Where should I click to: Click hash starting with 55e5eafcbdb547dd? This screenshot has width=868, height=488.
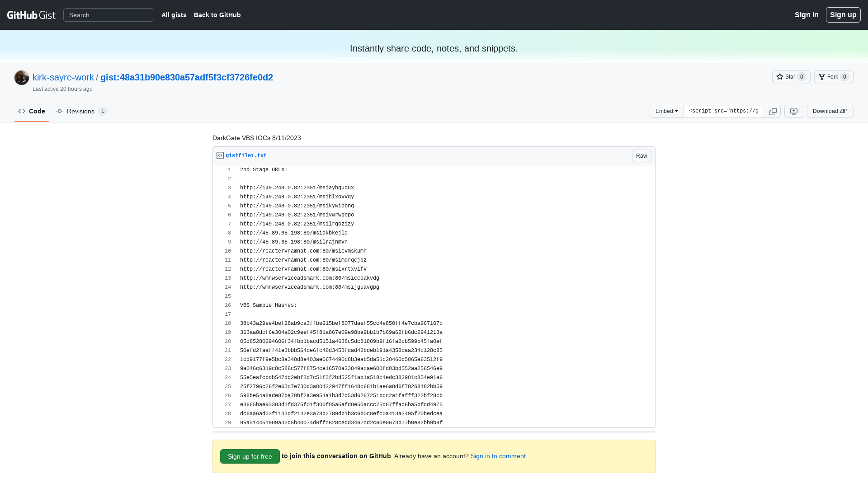tap(341, 378)
